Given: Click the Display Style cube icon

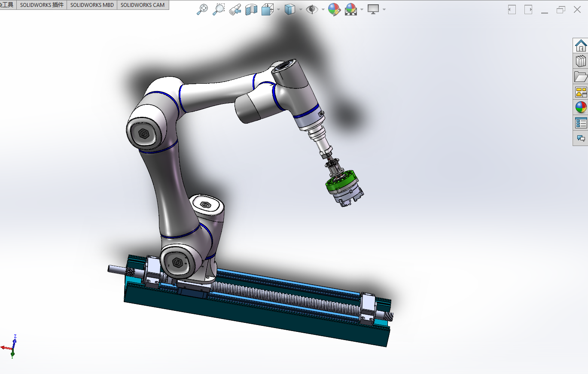Looking at the screenshot, I should [x=290, y=9].
